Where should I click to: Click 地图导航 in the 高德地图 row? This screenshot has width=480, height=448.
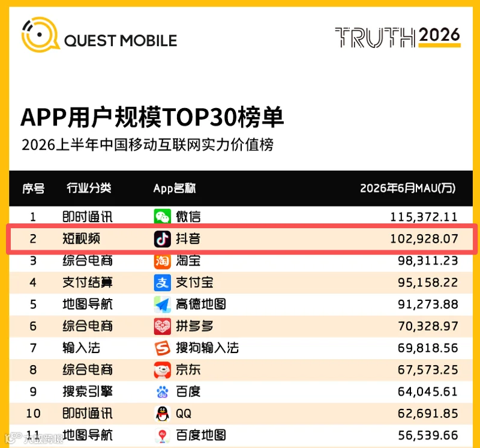pos(88,304)
